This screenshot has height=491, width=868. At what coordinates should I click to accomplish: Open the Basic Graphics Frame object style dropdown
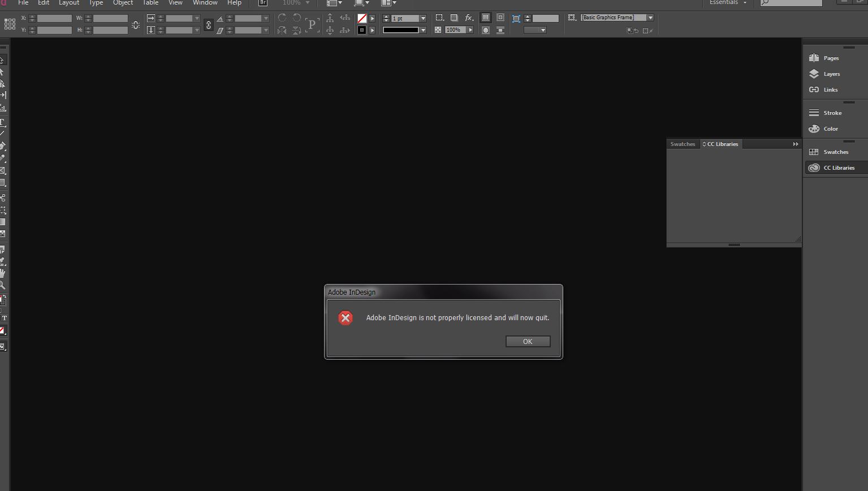coord(650,18)
